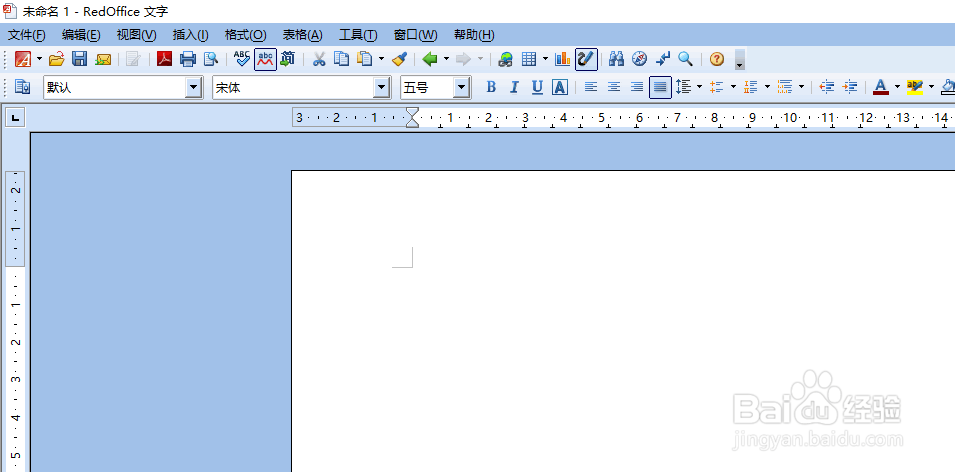Open the 五号 font size dropdown

pyautogui.click(x=462, y=88)
